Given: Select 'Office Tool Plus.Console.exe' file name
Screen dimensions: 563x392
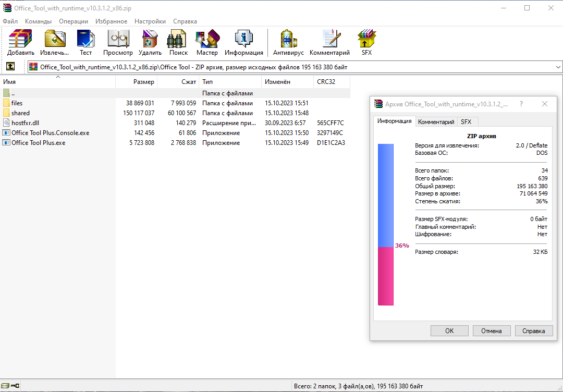Looking at the screenshot, I should pos(50,133).
